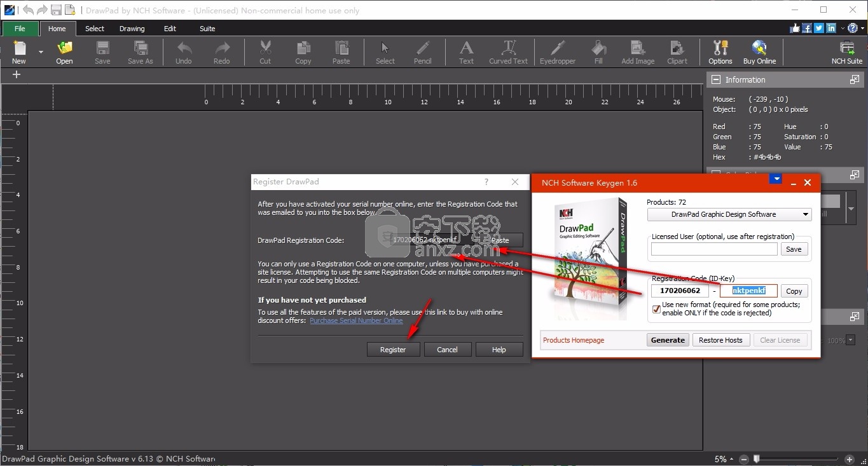This screenshot has height=466, width=868.
Task: Switch to the Edit tab
Action: 170,29
